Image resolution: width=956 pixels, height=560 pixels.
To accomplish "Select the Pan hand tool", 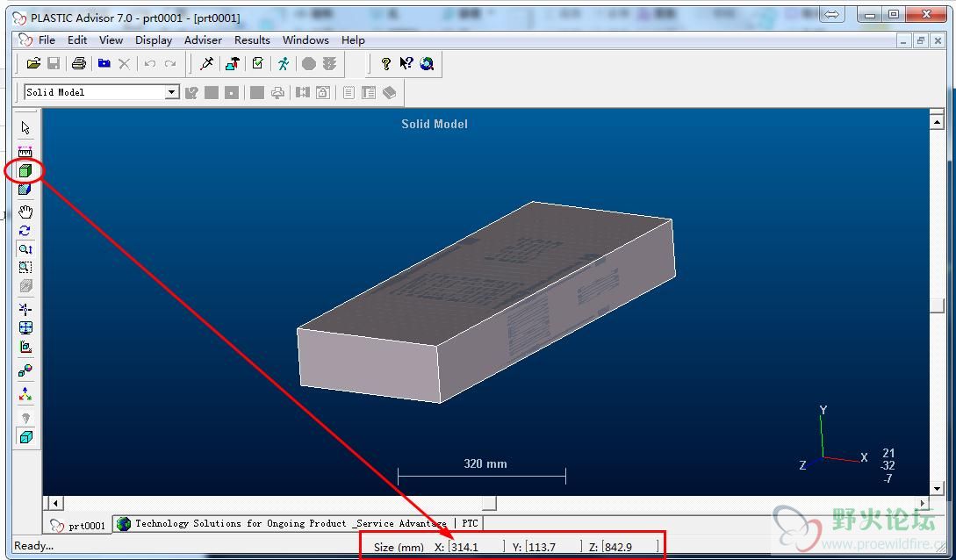I will tap(25, 212).
